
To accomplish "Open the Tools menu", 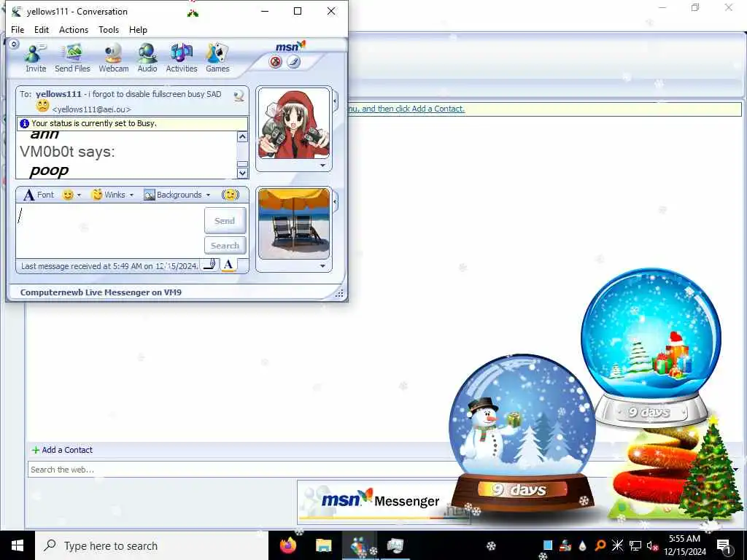I will coord(109,29).
